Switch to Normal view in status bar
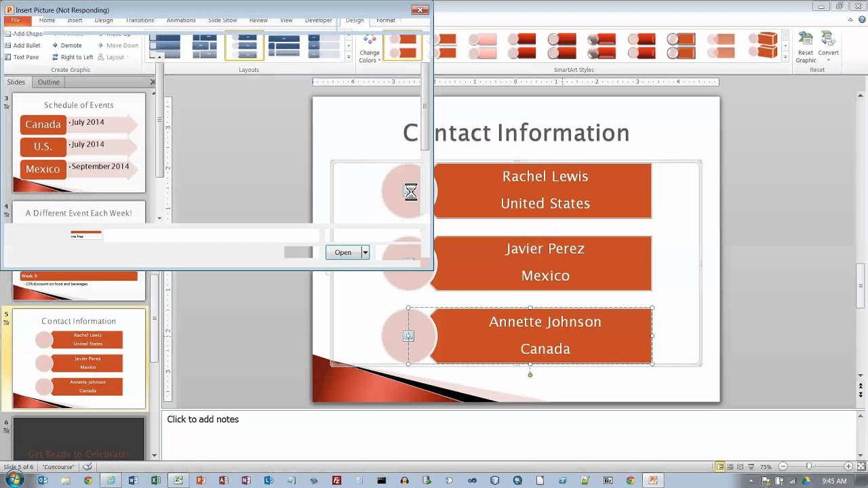This screenshot has width=868, height=488. [x=719, y=466]
